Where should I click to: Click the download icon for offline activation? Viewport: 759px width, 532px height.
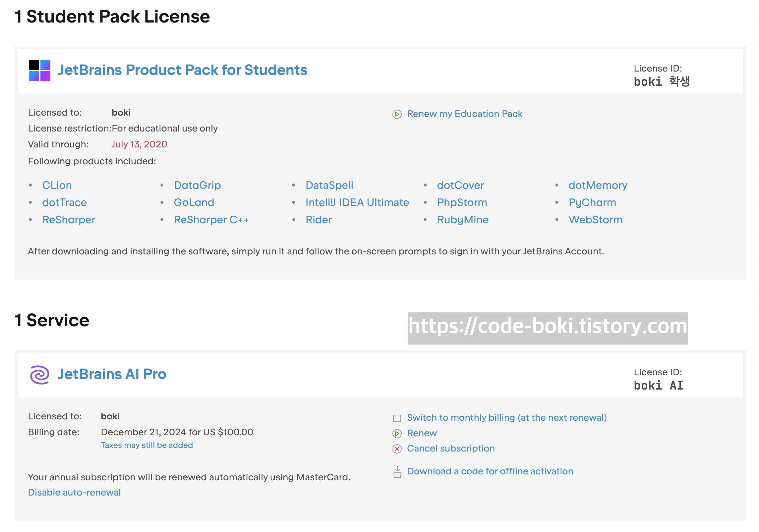click(397, 472)
